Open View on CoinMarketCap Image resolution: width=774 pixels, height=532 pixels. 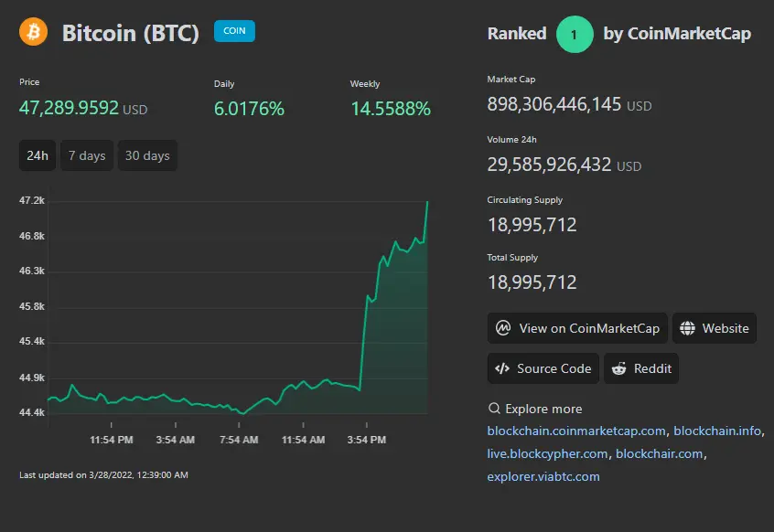pos(577,328)
